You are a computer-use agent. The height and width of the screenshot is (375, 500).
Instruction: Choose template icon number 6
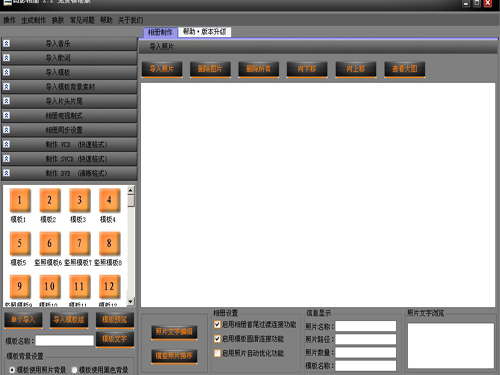pos(50,243)
